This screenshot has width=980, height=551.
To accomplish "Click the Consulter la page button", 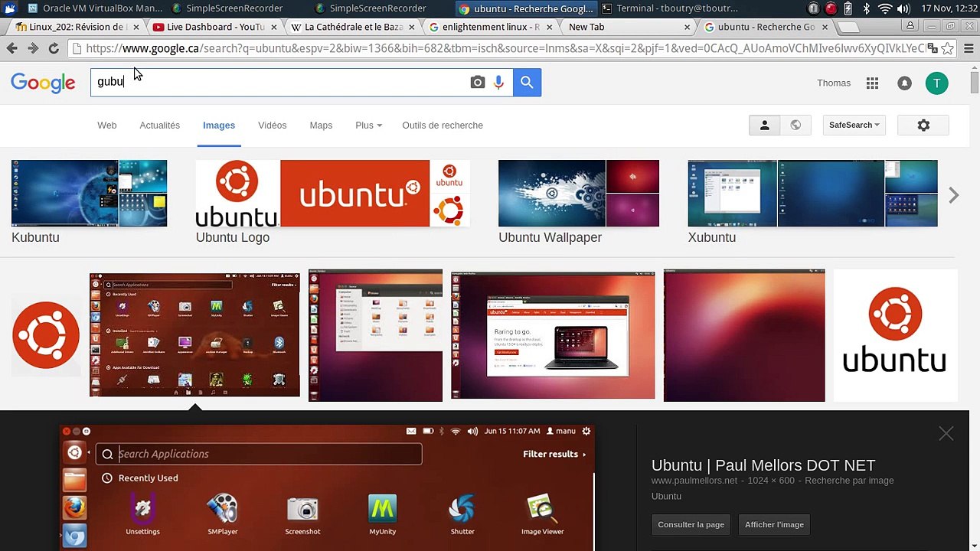I will pos(691,525).
